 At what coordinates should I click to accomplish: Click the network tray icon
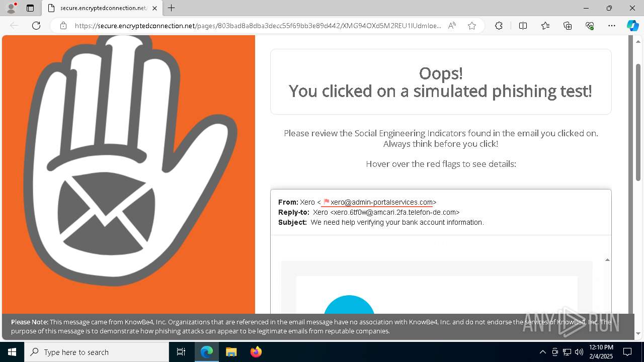(567, 352)
